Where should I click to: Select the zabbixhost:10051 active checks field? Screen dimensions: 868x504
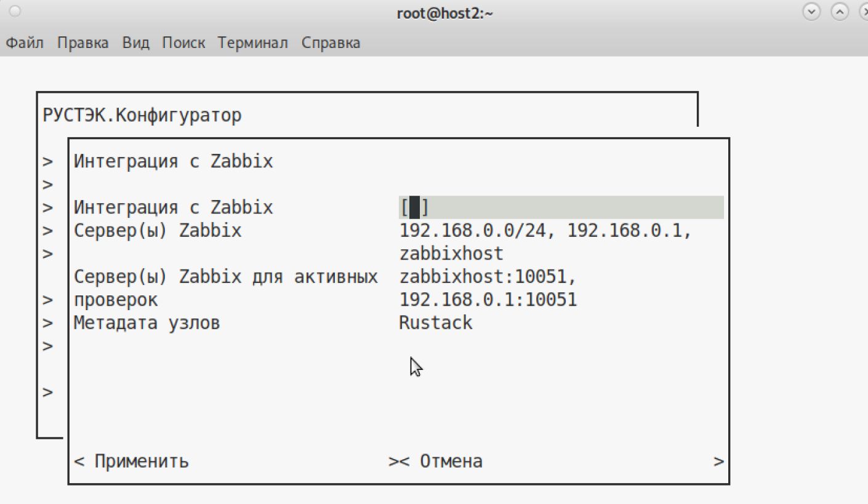click(x=488, y=277)
